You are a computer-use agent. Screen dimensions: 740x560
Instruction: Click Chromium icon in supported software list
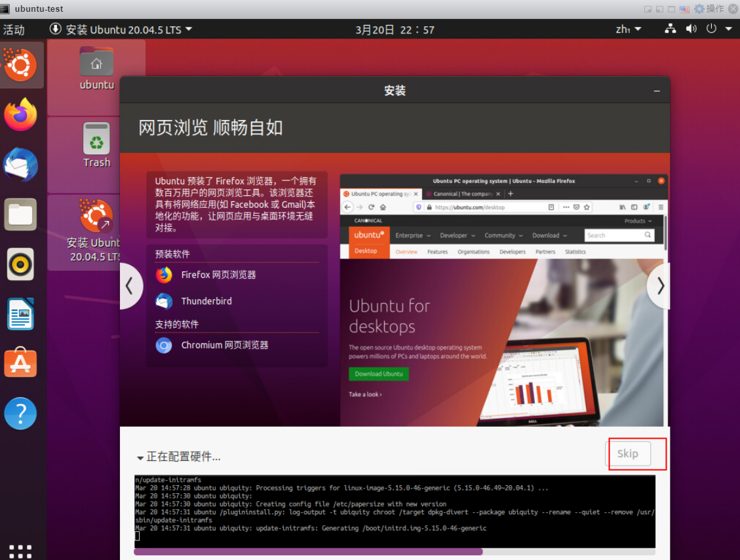click(164, 346)
